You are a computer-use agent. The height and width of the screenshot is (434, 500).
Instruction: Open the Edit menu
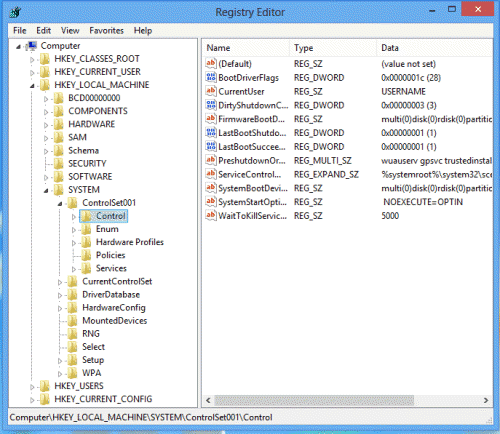43,31
